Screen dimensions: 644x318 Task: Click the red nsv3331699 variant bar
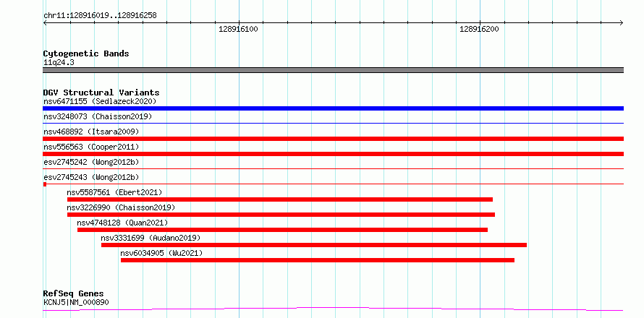point(314,245)
